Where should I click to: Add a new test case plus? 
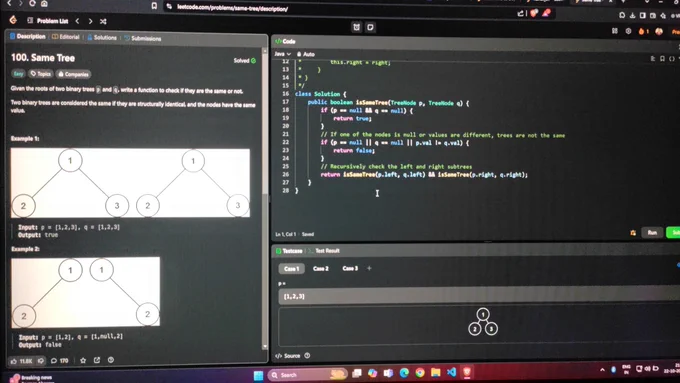pyautogui.click(x=369, y=268)
